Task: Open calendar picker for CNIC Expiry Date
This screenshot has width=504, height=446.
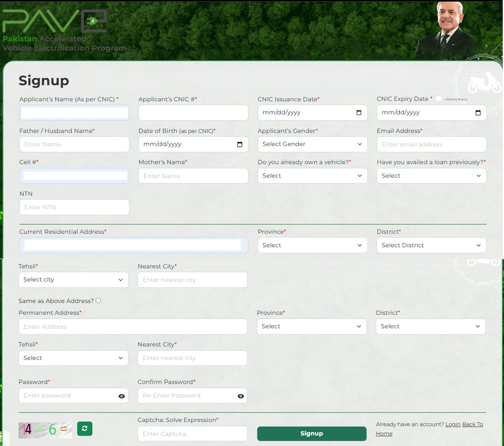Action: [478, 113]
